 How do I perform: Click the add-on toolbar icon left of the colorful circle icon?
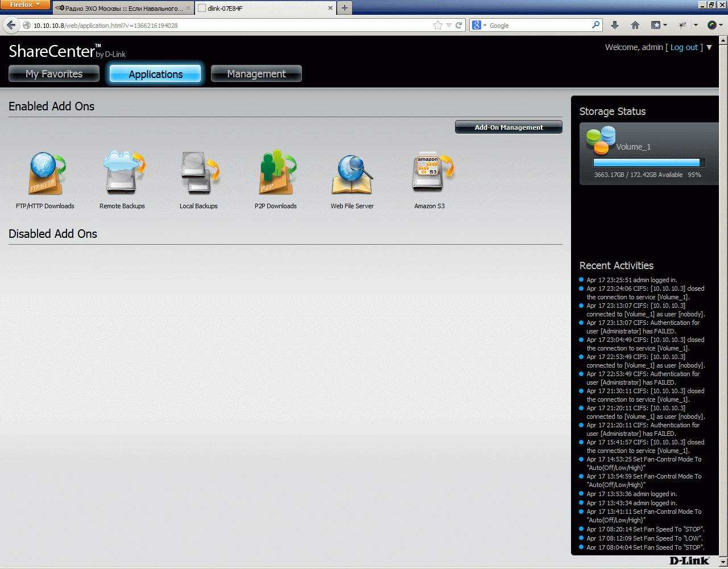click(x=683, y=25)
